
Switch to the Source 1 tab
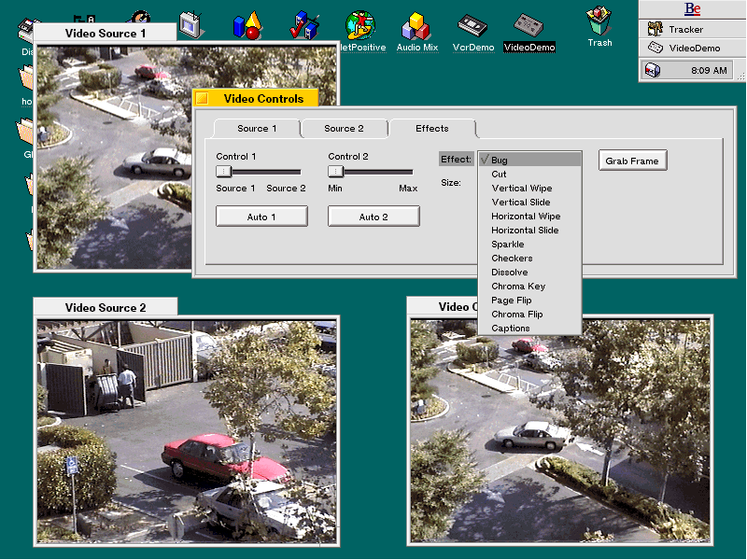pos(257,129)
